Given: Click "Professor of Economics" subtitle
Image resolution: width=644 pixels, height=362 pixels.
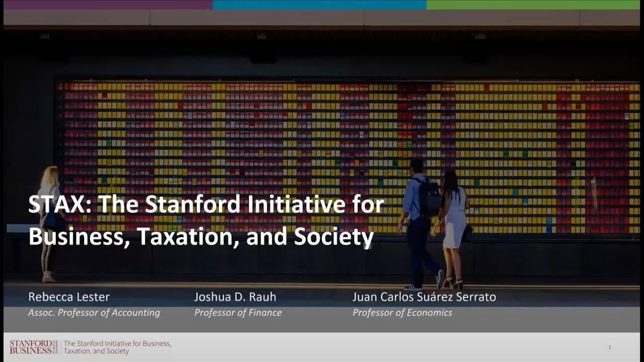Looking at the screenshot, I should 402,313.
